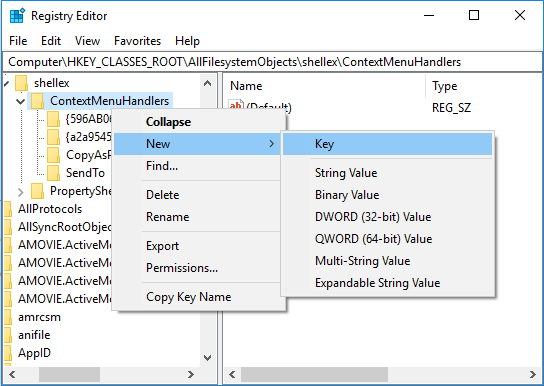Click the PropertyShe folder icon
Viewport: 544px width, 386px height.
(37, 191)
